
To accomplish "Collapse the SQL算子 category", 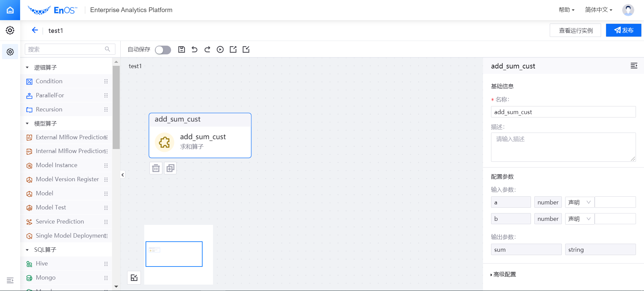I will (27, 250).
